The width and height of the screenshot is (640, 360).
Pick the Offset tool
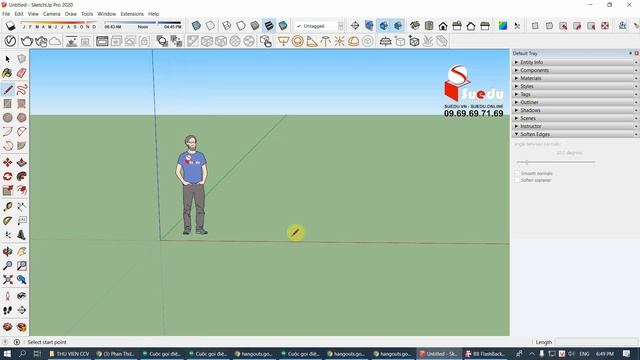[22, 190]
